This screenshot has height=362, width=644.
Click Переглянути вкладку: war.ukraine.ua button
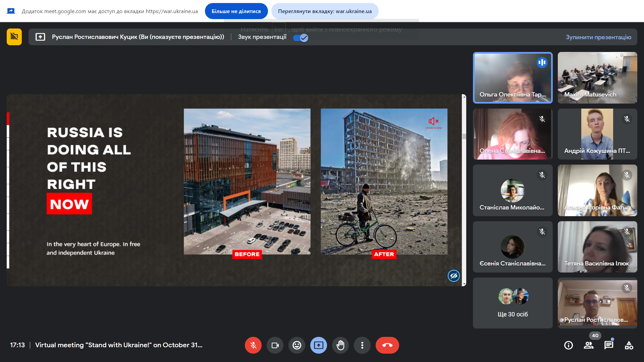325,11
